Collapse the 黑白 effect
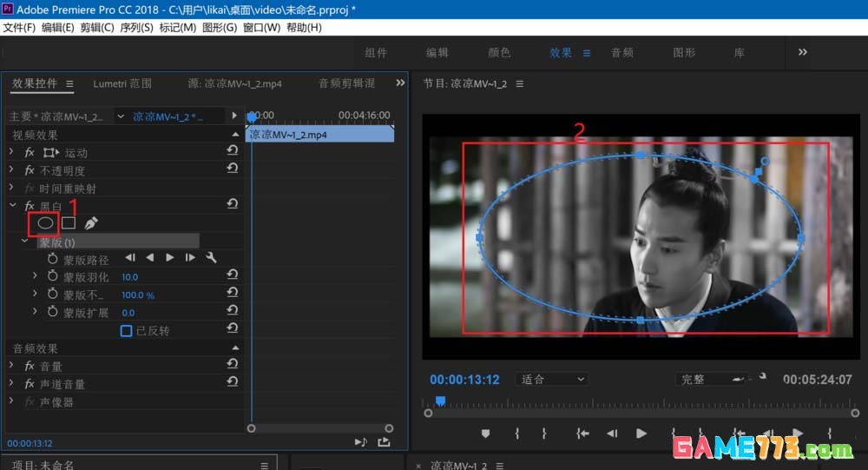The image size is (868, 470). point(13,205)
